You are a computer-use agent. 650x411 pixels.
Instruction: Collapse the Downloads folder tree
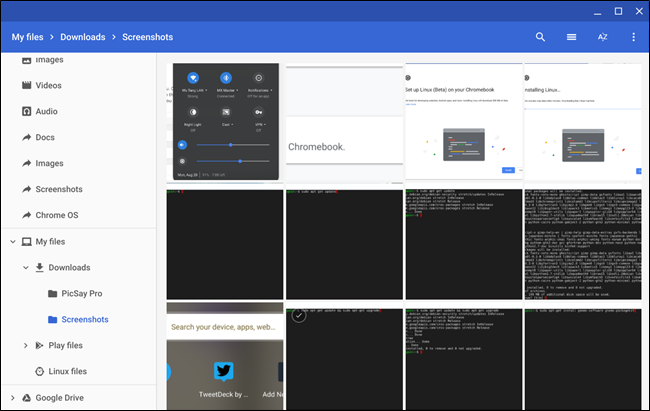(x=25, y=268)
